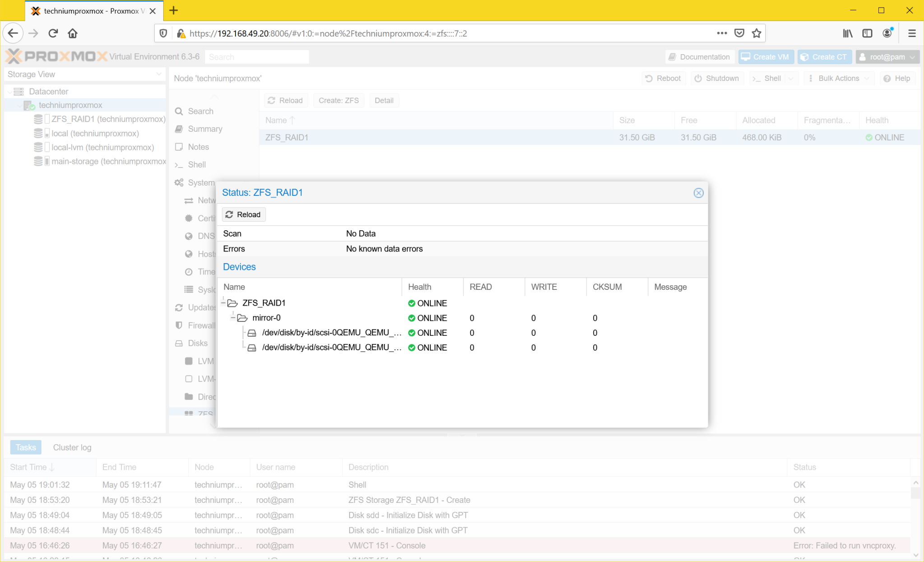The height and width of the screenshot is (562, 924).
Task: Click the Health column header in dialog
Action: [x=420, y=287]
